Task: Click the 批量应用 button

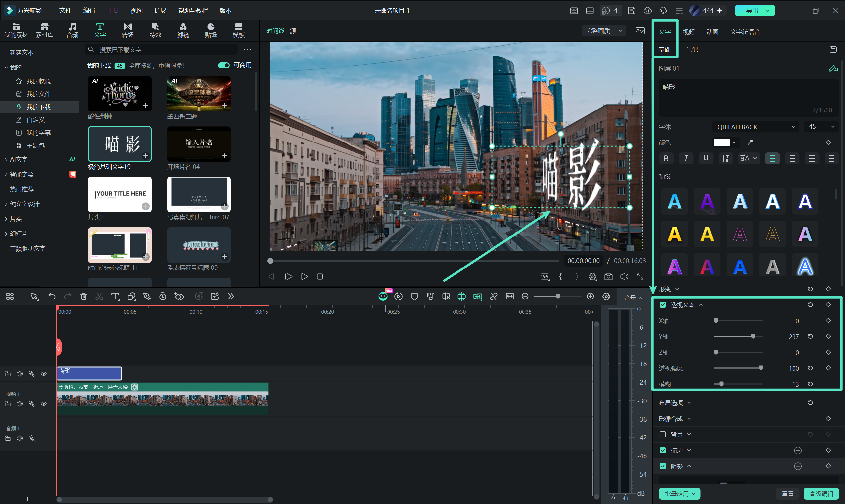Action: 680,494
